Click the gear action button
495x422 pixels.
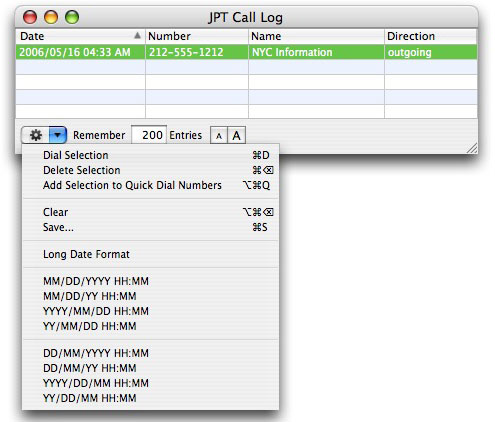(36, 135)
